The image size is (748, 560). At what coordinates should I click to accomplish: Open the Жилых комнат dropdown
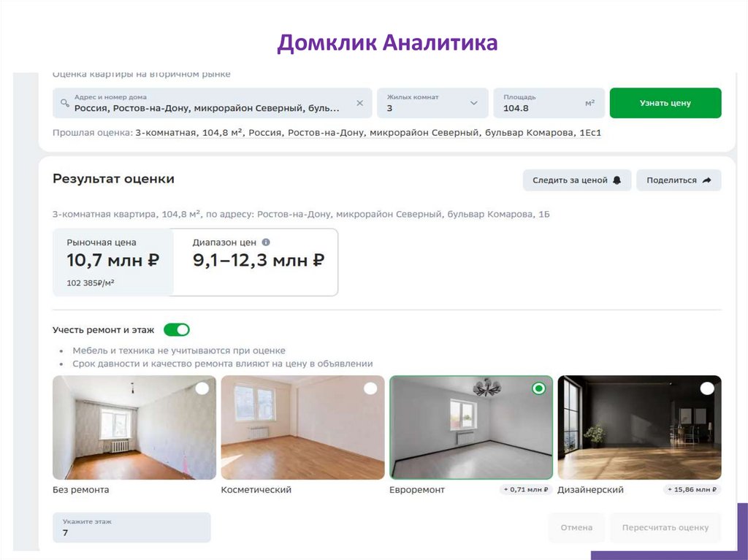point(432,103)
